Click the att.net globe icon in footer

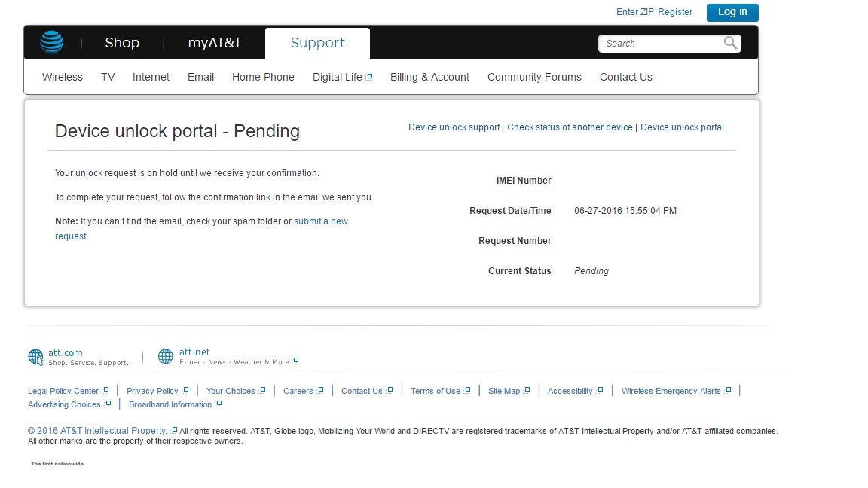pos(166,357)
